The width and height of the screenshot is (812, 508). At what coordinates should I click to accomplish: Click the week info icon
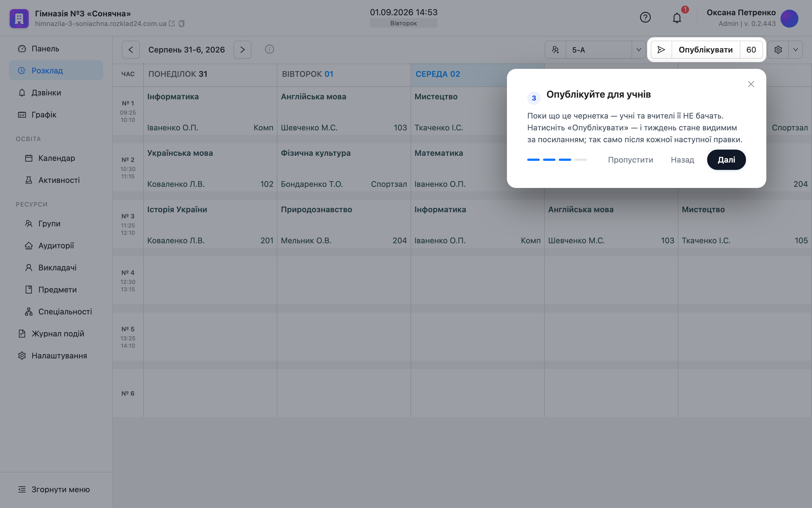(x=270, y=49)
